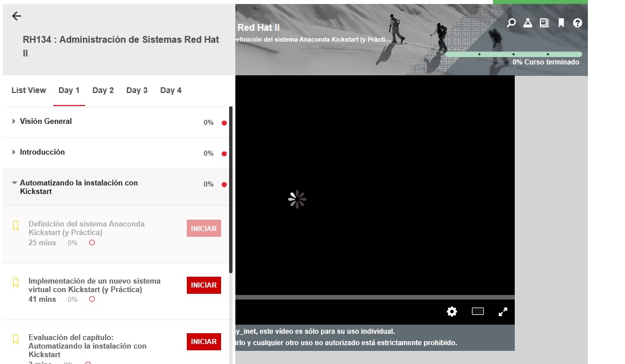Toggle theater mode rectangle icon
The height and width of the screenshot is (364, 625).
click(x=478, y=312)
